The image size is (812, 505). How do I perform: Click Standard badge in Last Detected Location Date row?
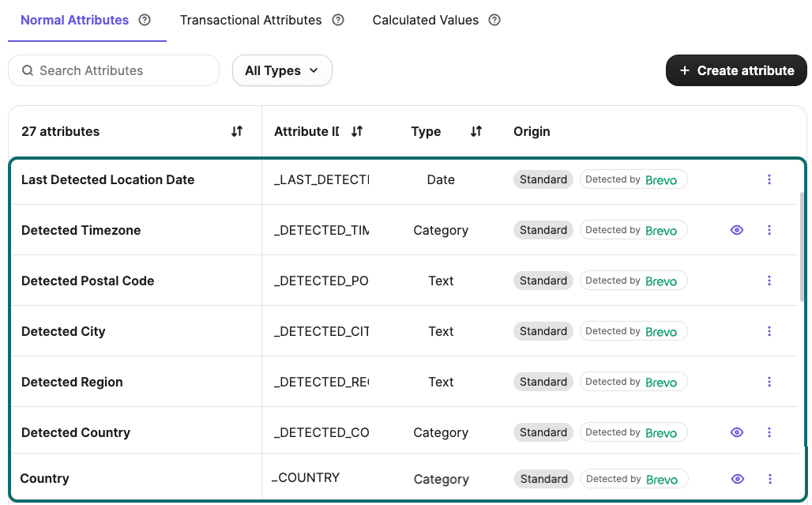click(x=543, y=179)
